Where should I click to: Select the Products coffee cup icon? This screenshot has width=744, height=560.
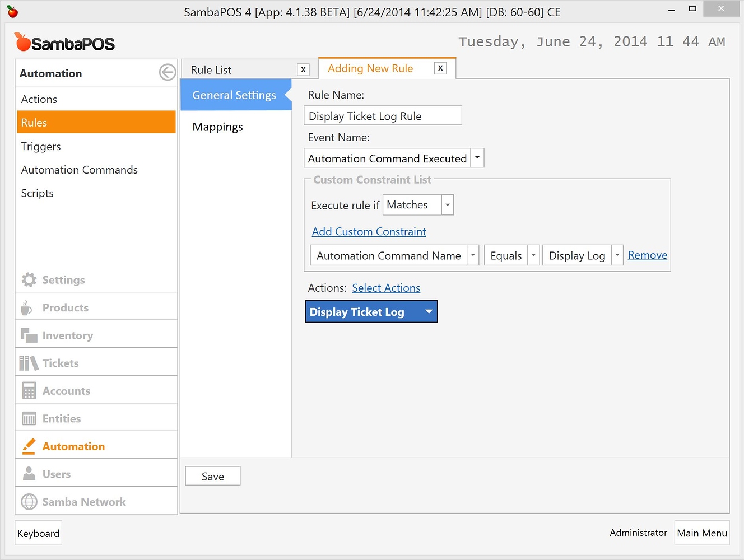point(27,307)
